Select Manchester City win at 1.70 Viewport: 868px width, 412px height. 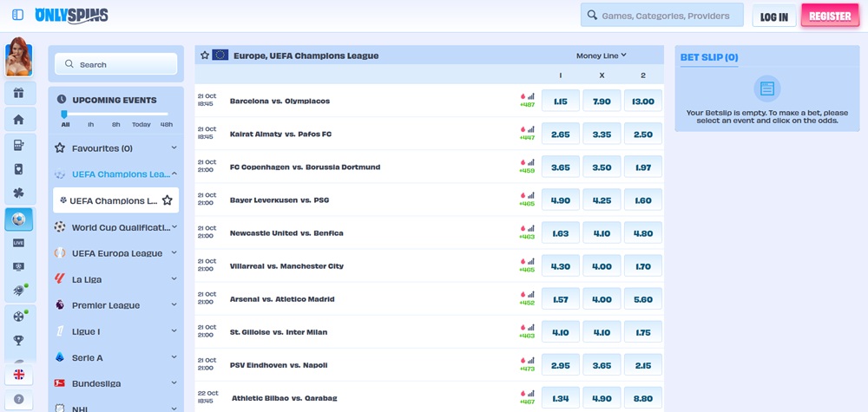[x=643, y=266]
